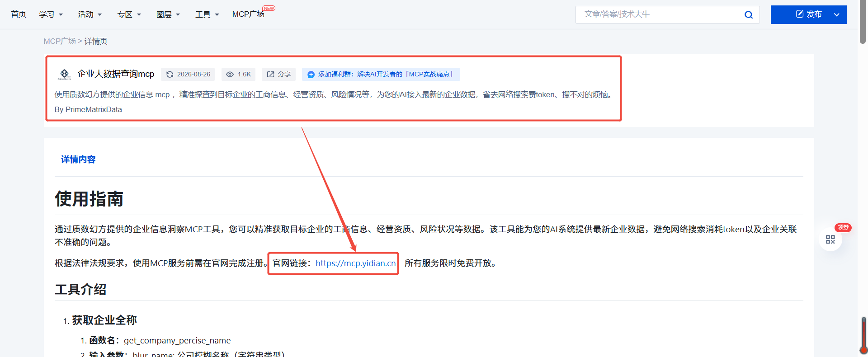The height and width of the screenshot is (357, 868).
Task: Click the page vertical scrollbar thumb
Action: 863,23
